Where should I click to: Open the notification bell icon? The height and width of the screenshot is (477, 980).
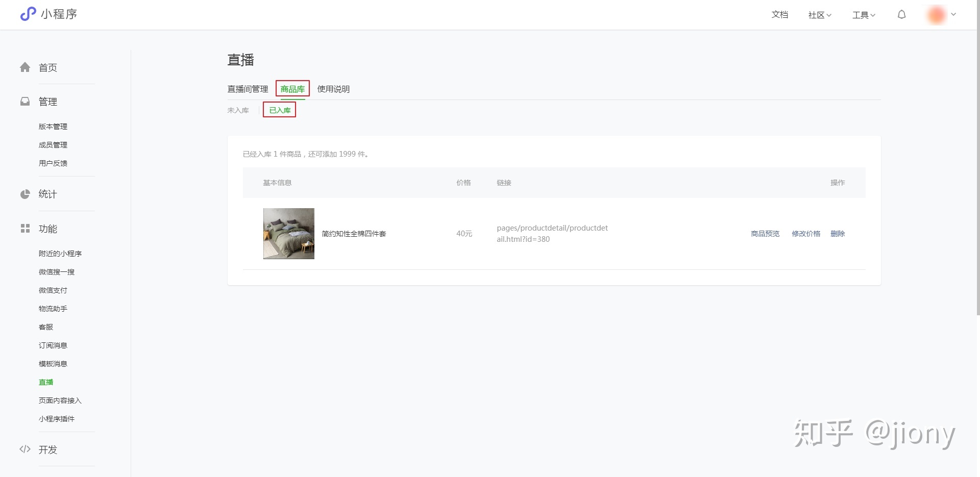point(901,15)
